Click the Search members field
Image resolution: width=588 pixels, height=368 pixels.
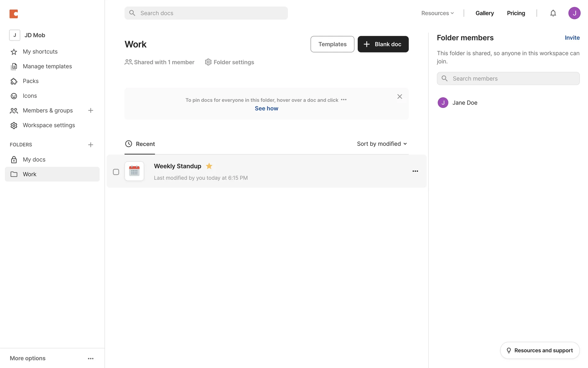(x=508, y=79)
